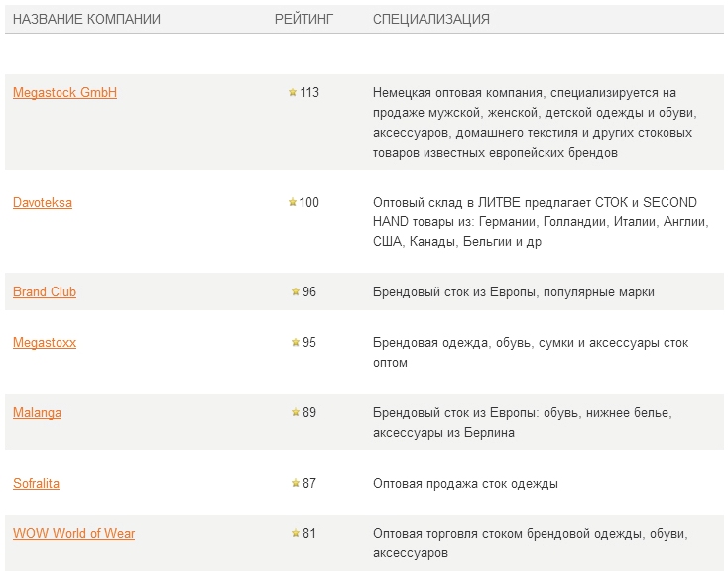Open the Megastock GmbH company link
Image resolution: width=728 pixels, height=575 pixels.
(x=64, y=93)
